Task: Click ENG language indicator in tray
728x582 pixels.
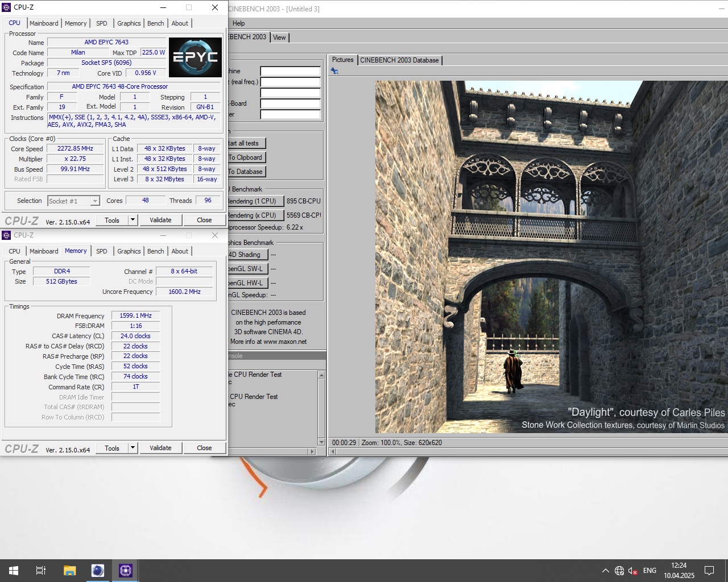Action: (x=650, y=571)
